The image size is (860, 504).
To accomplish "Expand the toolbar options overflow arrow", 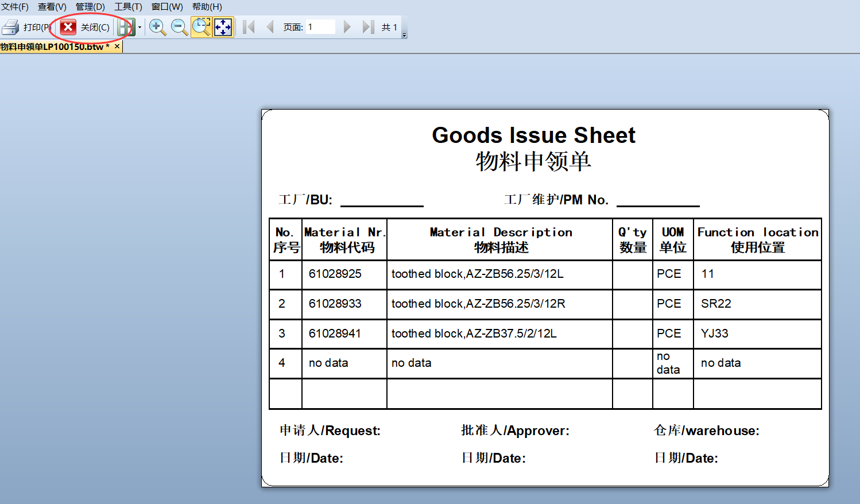I will click(404, 35).
